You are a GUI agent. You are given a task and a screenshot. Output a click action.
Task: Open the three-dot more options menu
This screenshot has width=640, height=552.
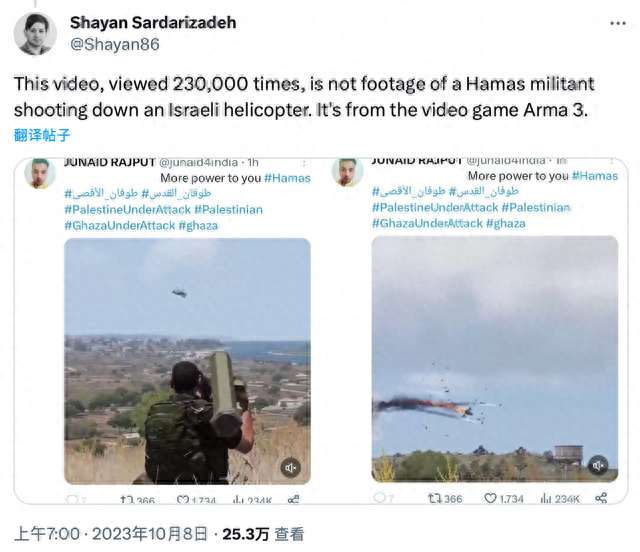pyautogui.click(x=618, y=23)
